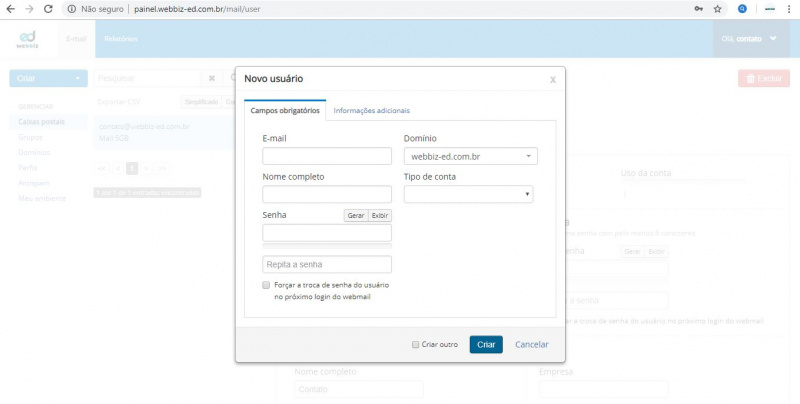Click the saved password key icon

pos(697,8)
